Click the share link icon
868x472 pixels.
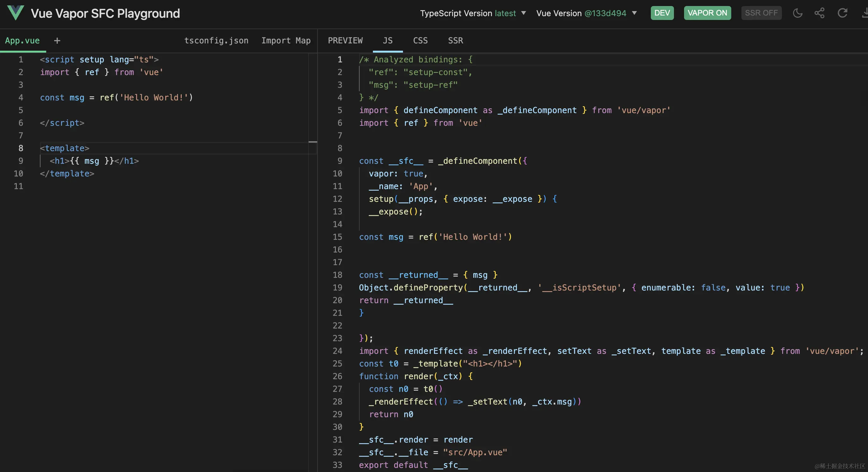click(x=820, y=13)
